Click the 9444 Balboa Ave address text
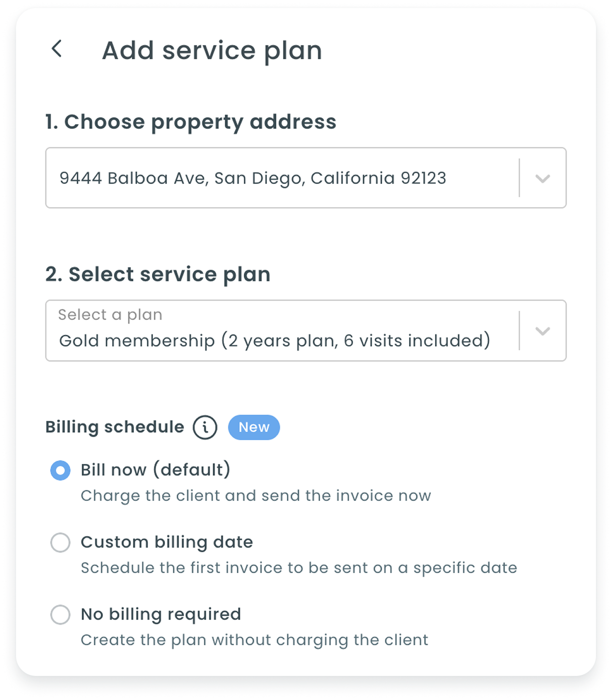The height and width of the screenshot is (700, 612). [253, 179]
